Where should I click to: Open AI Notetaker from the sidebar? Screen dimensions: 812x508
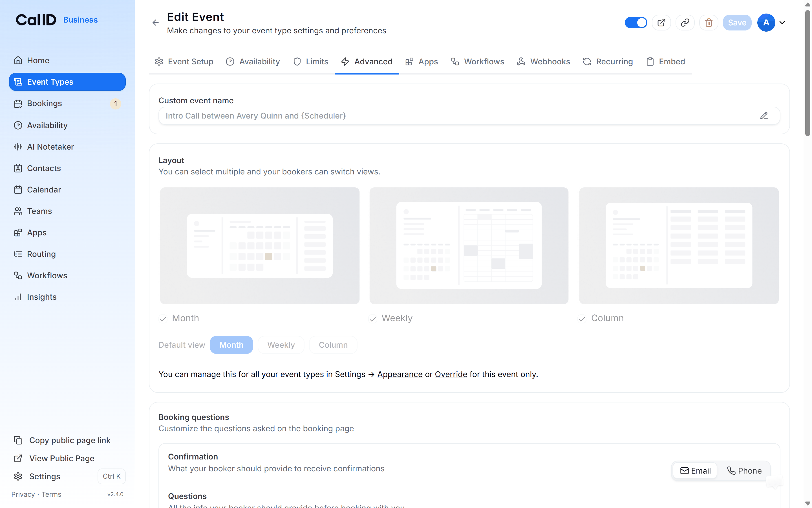(x=67, y=147)
